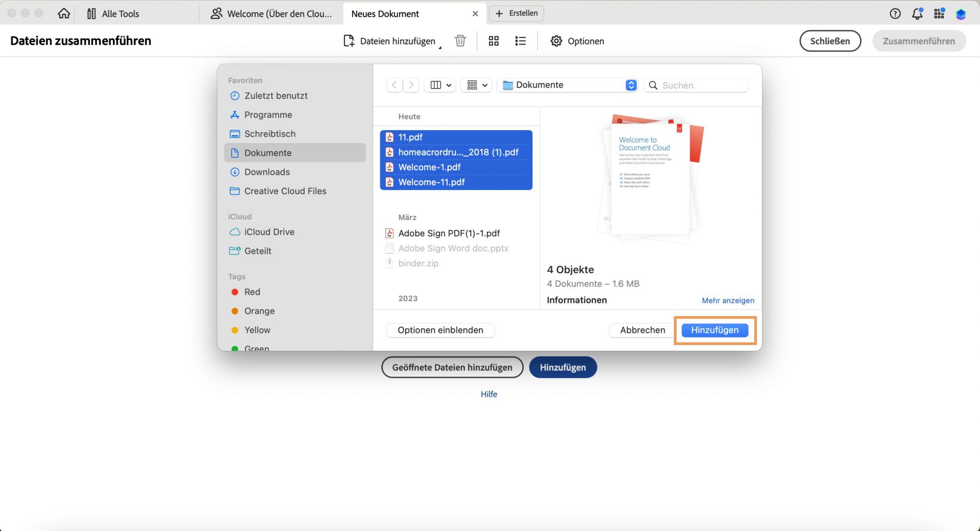Select the Neues Dokument tab

385,14
